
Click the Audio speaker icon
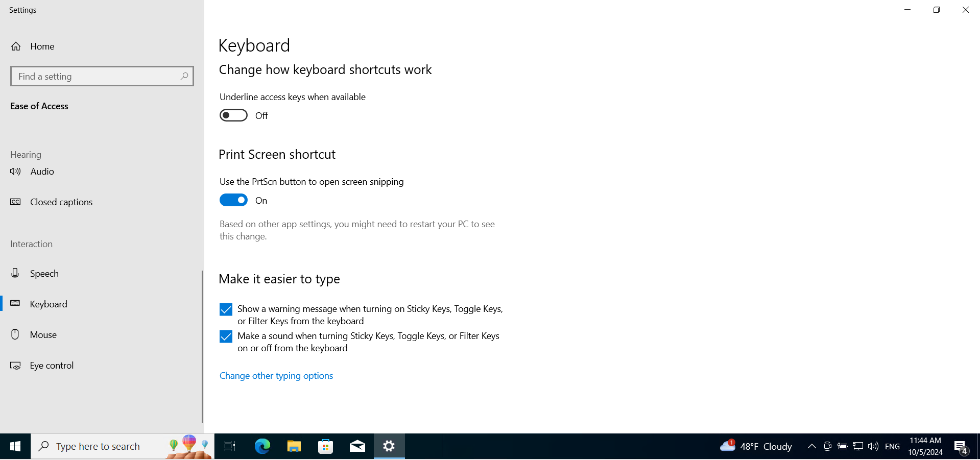pos(15,172)
